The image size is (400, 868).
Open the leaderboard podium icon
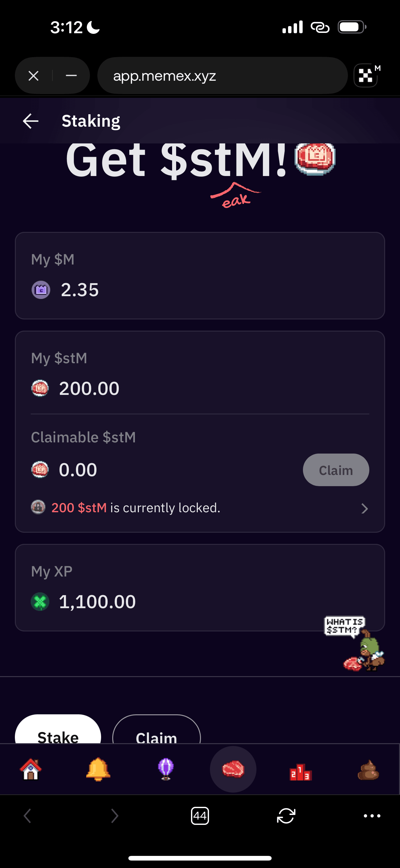click(300, 771)
